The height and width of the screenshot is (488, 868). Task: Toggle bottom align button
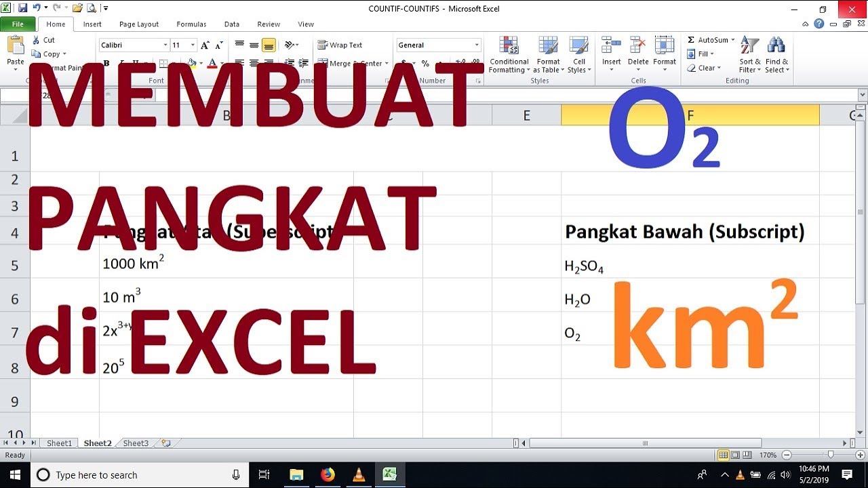pos(269,45)
